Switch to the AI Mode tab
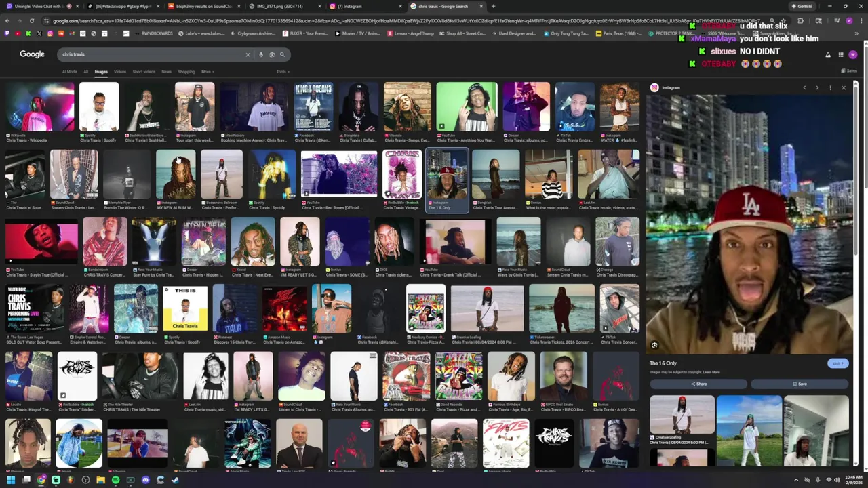Image resolution: width=868 pixels, height=488 pixels. coord(70,72)
